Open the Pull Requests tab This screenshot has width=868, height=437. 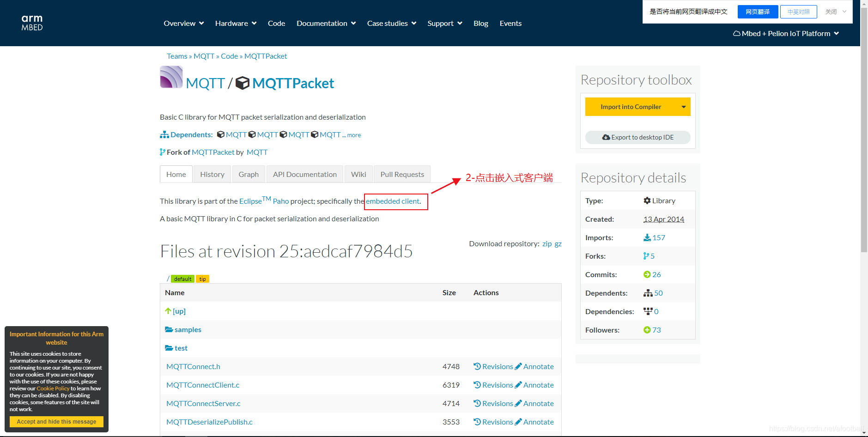(401, 174)
